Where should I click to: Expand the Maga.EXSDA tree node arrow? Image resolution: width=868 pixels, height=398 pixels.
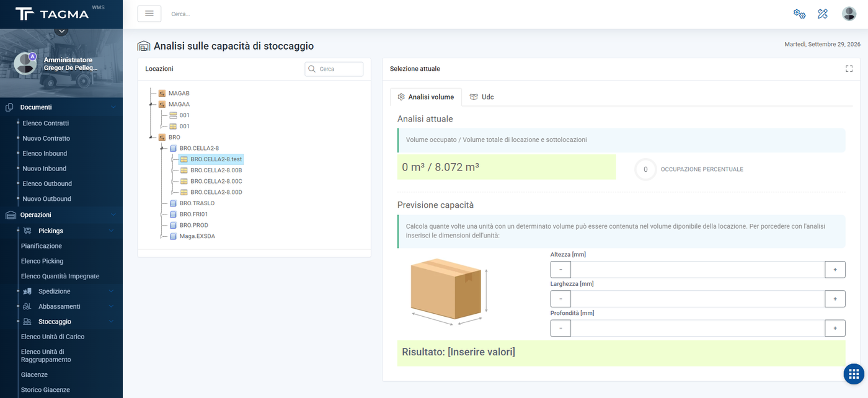point(162,236)
